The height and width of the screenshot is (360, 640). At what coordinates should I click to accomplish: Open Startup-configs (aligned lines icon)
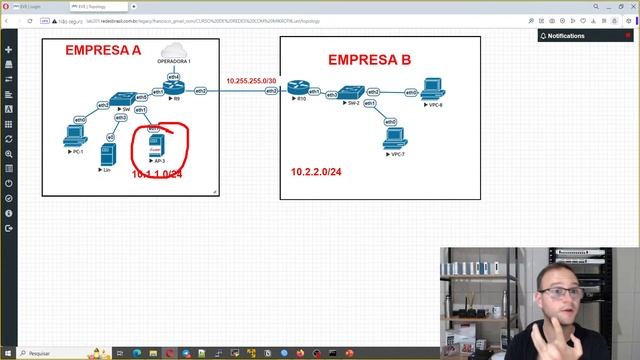9,94
